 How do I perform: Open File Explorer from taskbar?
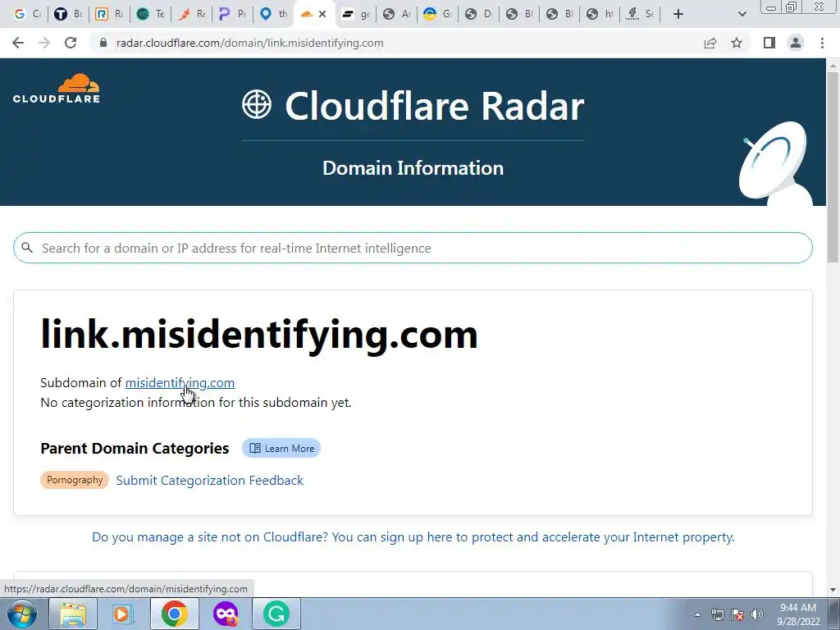tap(73, 614)
